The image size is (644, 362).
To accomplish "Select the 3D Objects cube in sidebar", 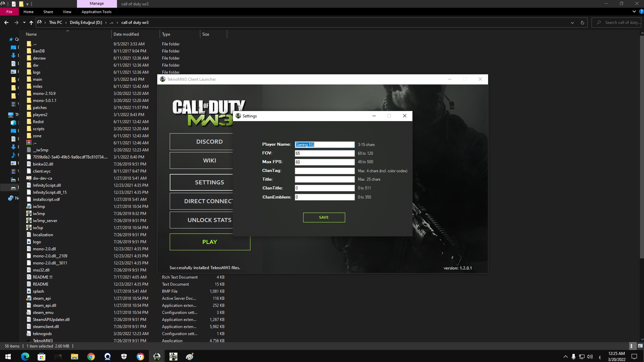I will click(x=13, y=123).
